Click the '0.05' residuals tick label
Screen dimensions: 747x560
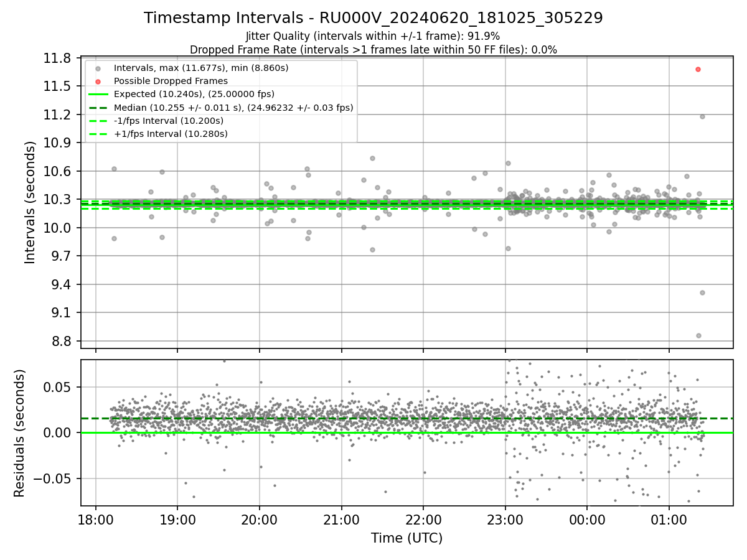pyautogui.click(x=58, y=387)
